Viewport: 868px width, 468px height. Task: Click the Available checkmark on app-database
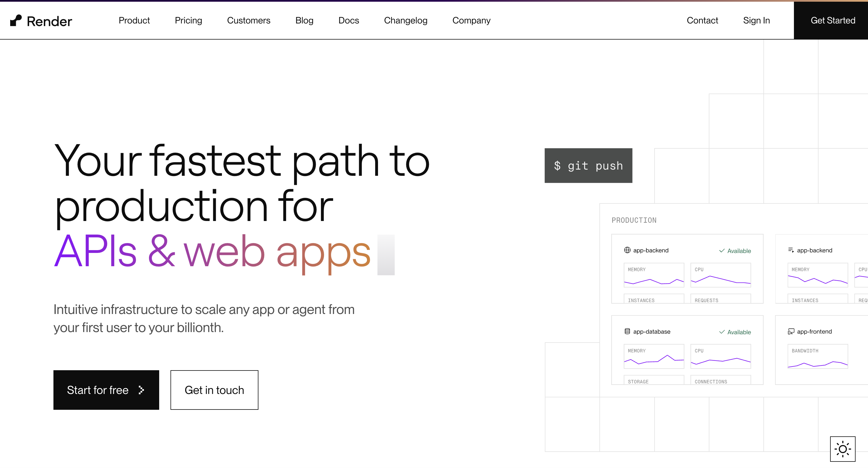point(722,332)
